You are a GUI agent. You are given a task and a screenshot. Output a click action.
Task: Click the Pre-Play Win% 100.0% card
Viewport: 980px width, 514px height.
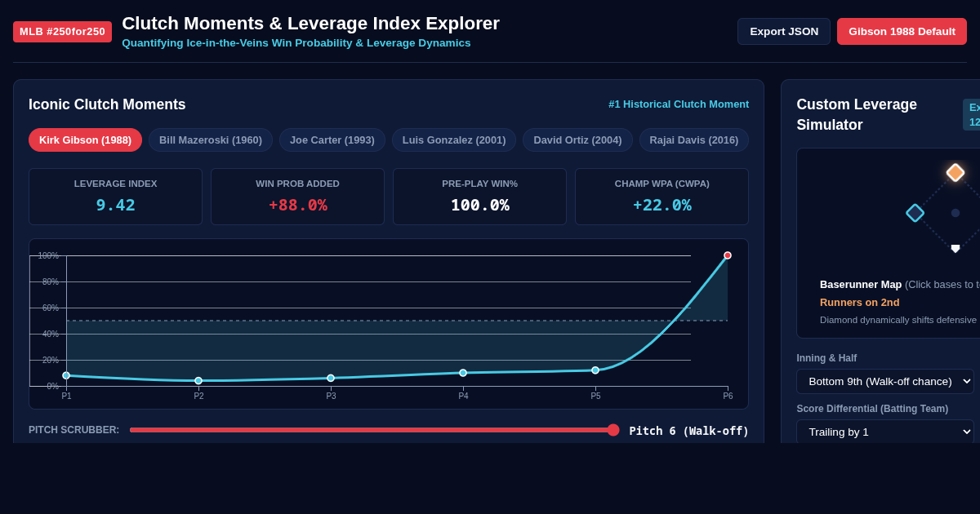[x=479, y=197]
